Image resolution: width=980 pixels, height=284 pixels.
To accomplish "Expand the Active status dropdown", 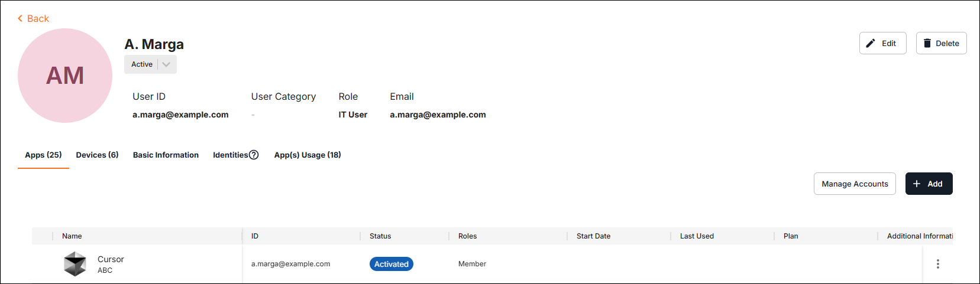I will [166, 64].
